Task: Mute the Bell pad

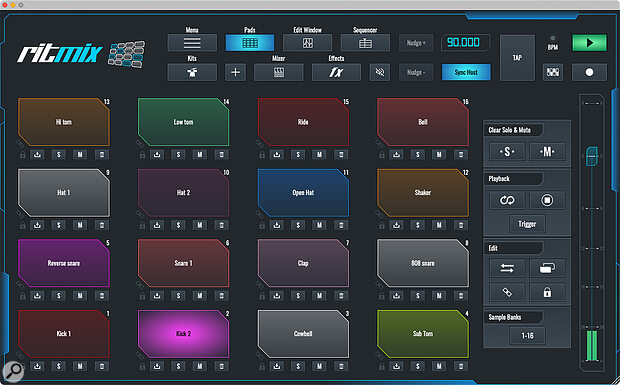Action: click(439, 155)
